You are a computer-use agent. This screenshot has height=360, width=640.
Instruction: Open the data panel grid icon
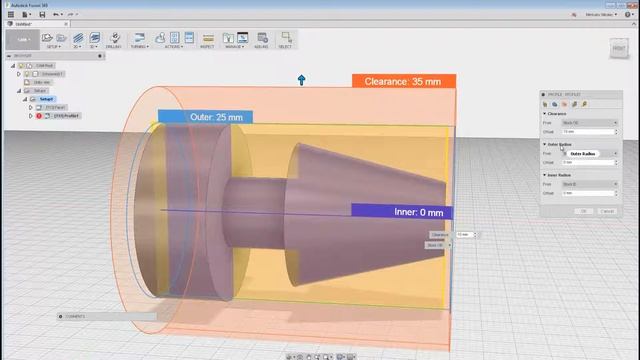[11, 15]
